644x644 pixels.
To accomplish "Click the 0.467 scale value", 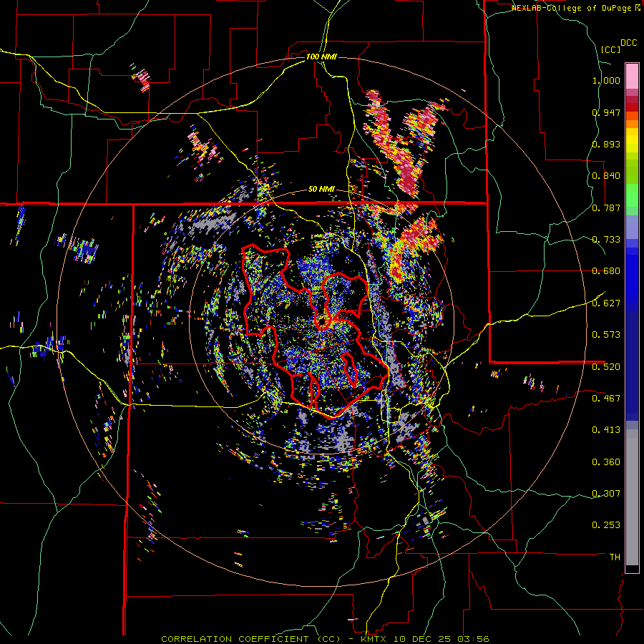I will pyautogui.click(x=606, y=399).
